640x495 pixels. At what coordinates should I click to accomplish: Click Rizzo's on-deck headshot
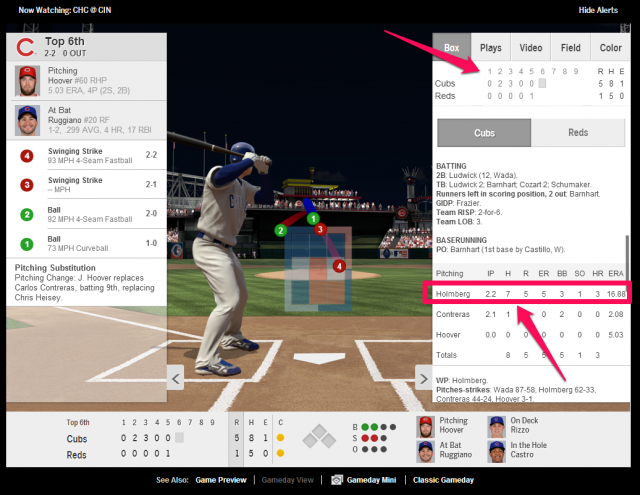point(497,427)
